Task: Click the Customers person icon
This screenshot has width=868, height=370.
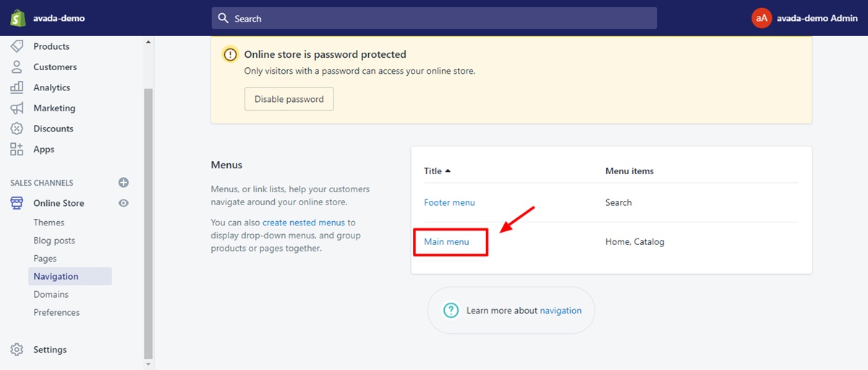Action: coord(17,66)
